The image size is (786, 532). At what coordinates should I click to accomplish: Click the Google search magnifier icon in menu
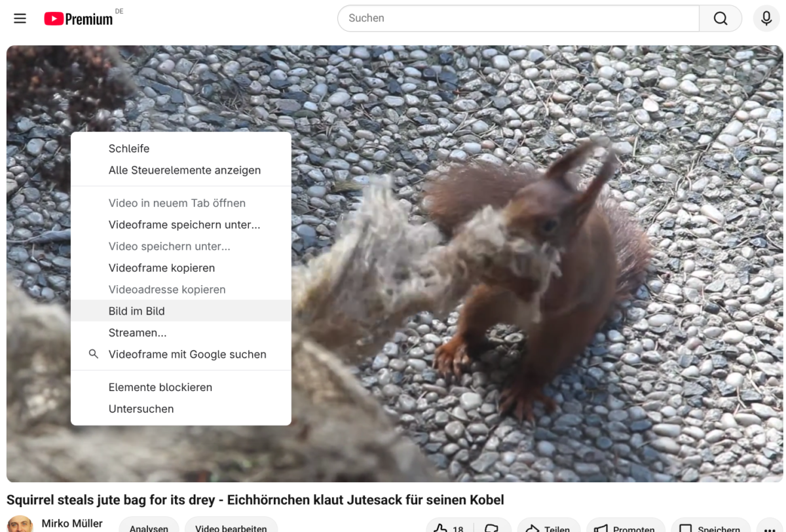click(94, 354)
